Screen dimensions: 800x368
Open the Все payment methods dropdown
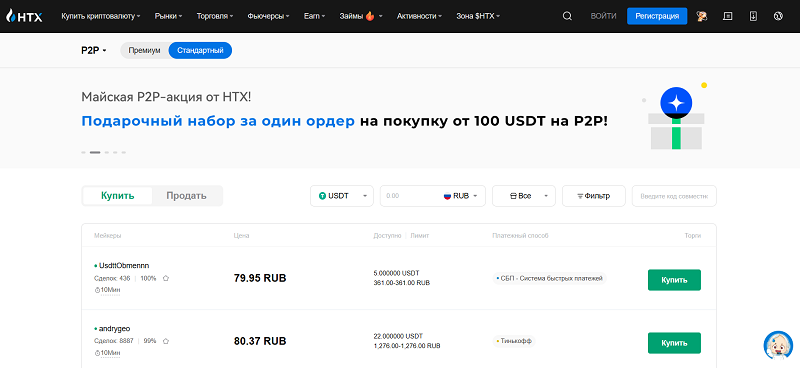pos(523,196)
